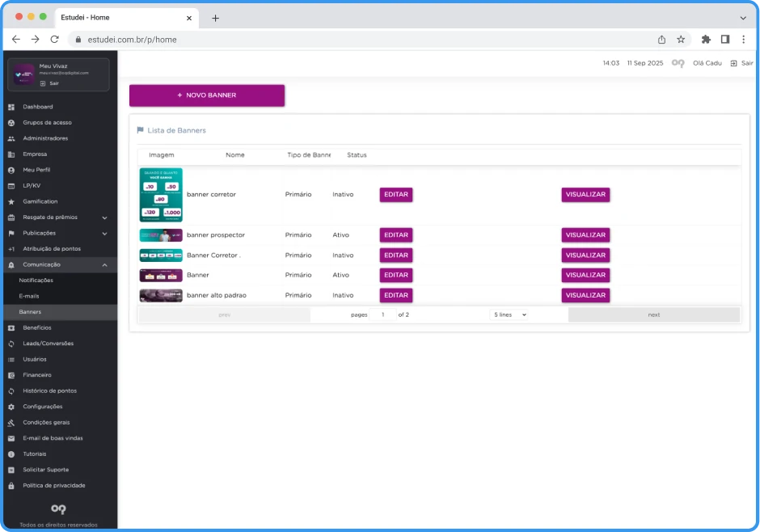The image size is (760, 532).
Task: Open the Notificações menu item
Action: point(36,281)
